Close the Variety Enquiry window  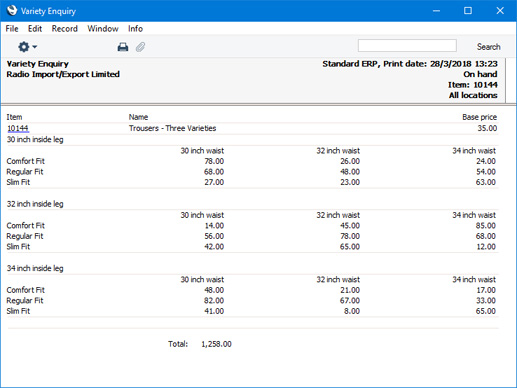[x=500, y=11]
